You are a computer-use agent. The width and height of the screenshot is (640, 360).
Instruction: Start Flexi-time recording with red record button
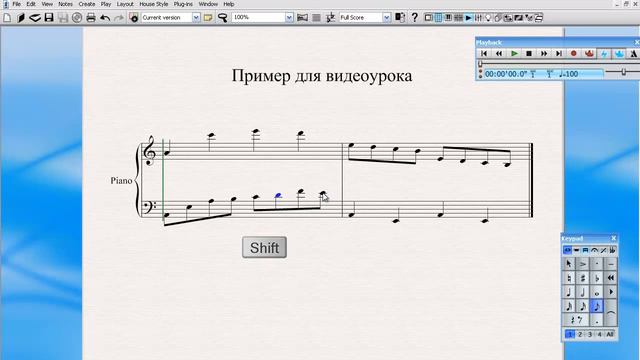coord(573,53)
